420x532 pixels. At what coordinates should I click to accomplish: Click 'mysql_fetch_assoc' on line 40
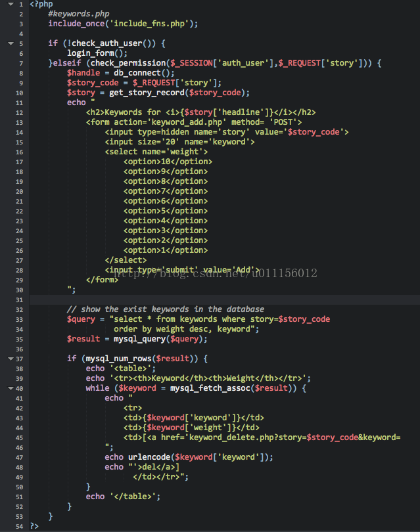210,388
